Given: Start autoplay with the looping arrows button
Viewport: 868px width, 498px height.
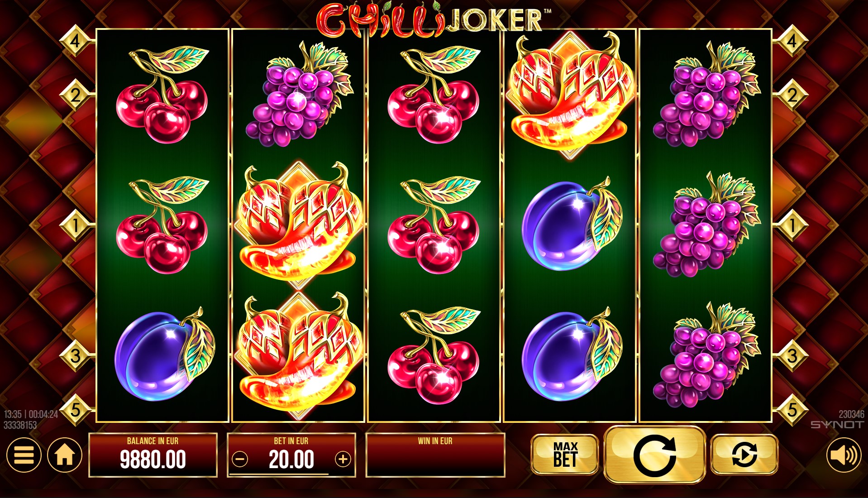Looking at the screenshot, I should pyautogui.click(x=744, y=455).
